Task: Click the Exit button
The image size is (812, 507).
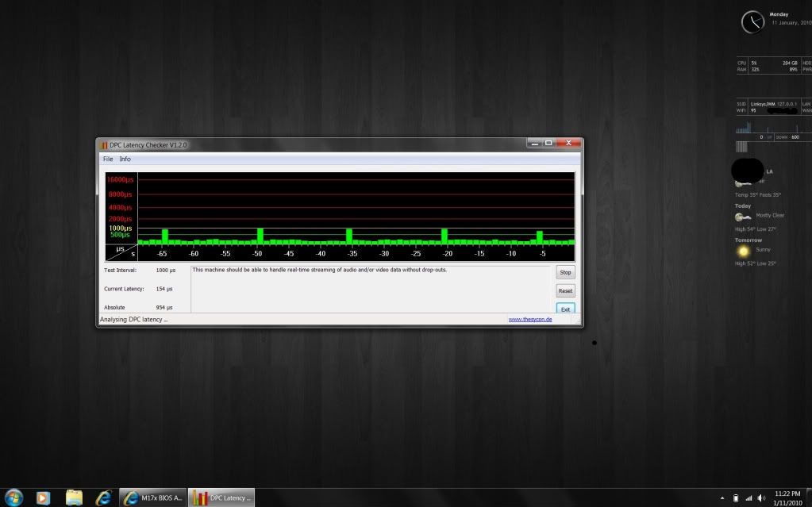Action: coord(565,309)
